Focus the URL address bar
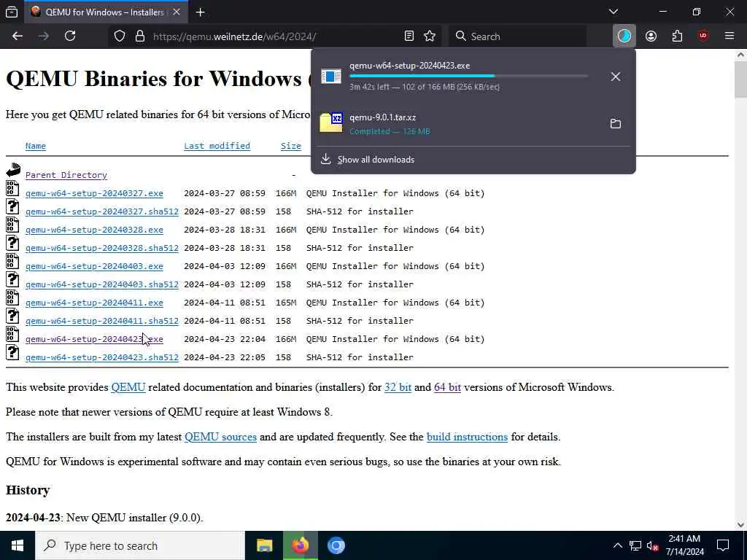Screen dimensions: 747x560 click(274, 36)
